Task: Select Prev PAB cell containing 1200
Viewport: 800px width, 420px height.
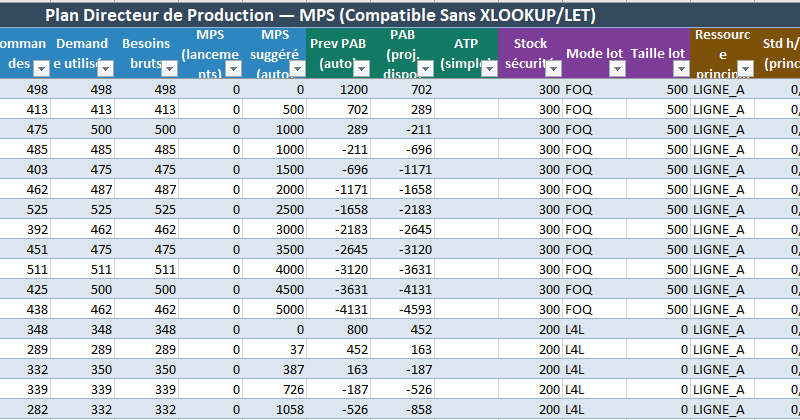Action: pyautogui.click(x=338, y=90)
